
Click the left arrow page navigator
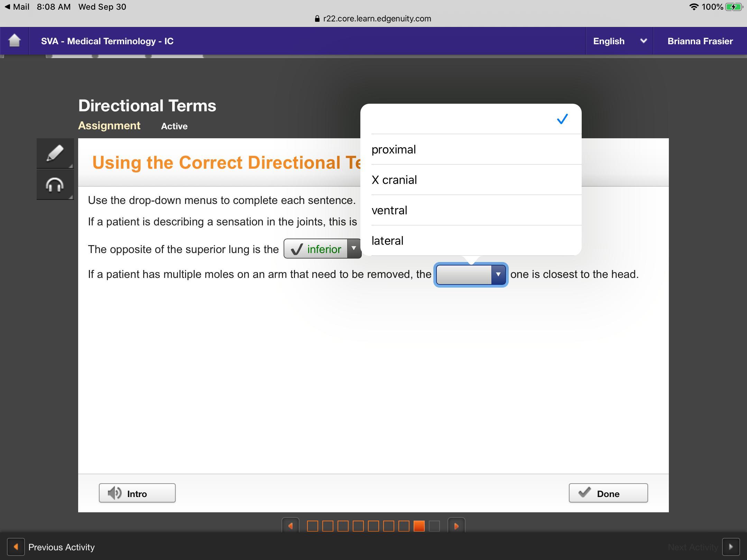point(290,526)
